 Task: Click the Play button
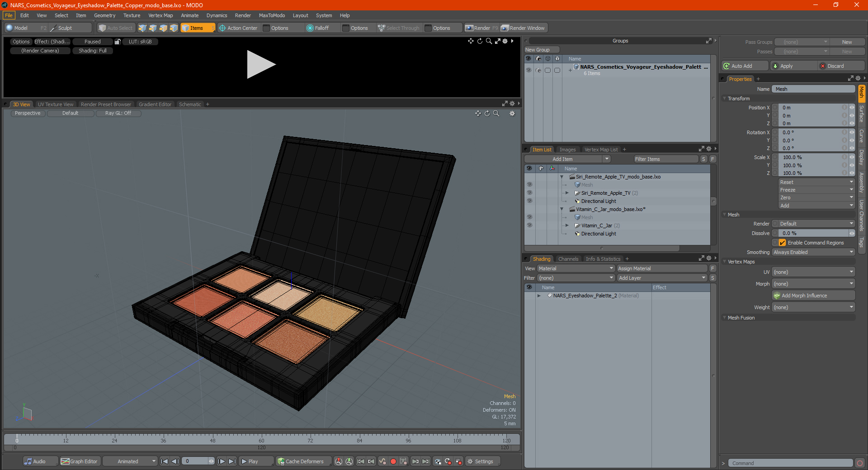point(255,461)
